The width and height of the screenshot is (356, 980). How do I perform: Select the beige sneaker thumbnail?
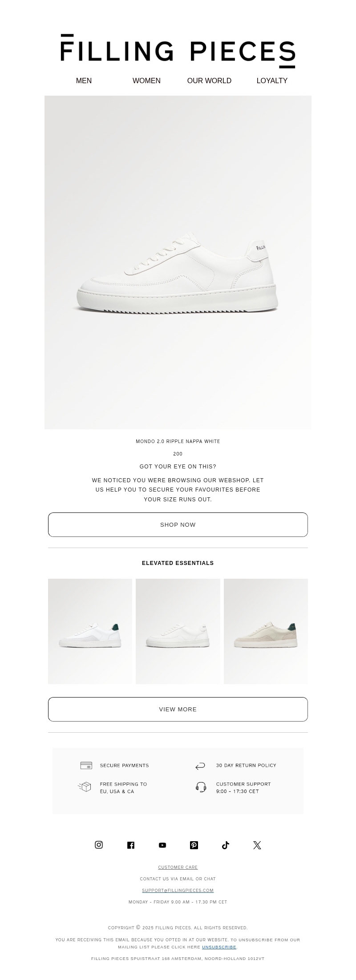click(266, 631)
